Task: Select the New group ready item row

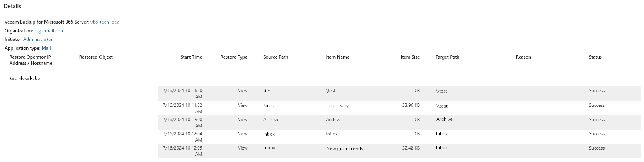Action: coord(399,151)
